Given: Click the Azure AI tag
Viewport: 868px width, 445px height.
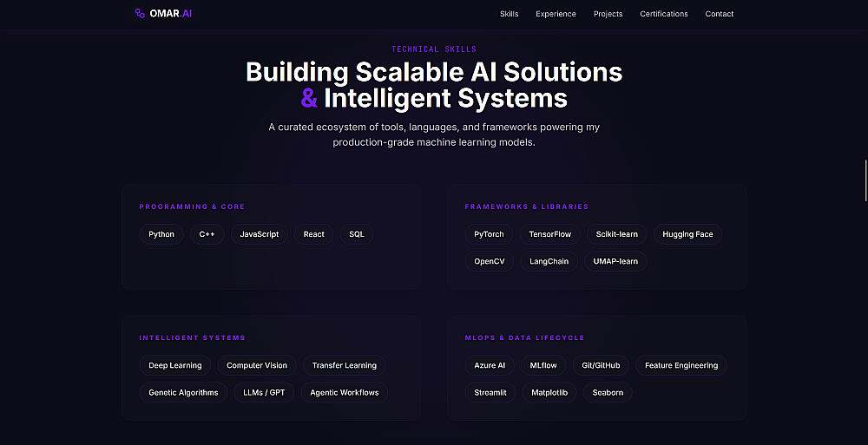Looking at the screenshot, I should [490, 365].
